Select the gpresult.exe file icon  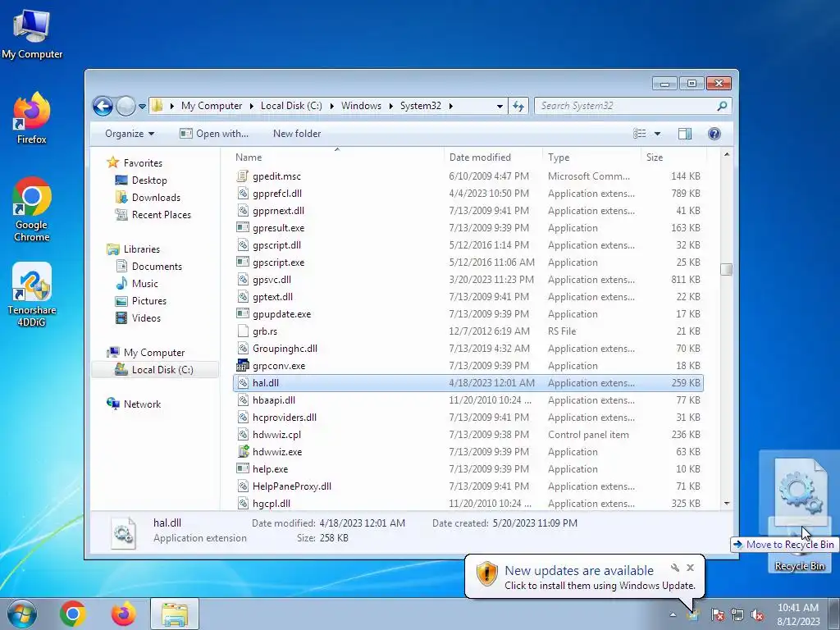pos(243,228)
